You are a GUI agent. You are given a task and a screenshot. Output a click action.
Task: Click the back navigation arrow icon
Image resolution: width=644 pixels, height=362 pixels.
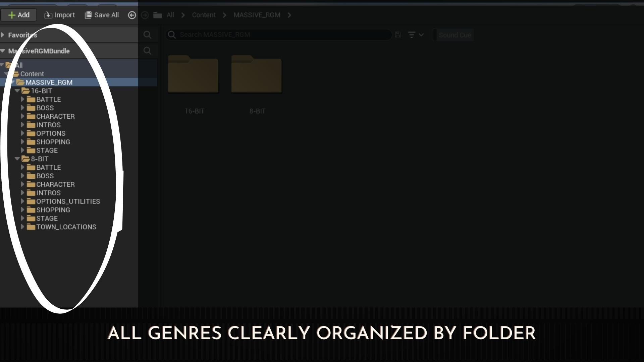(x=132, y=15)
